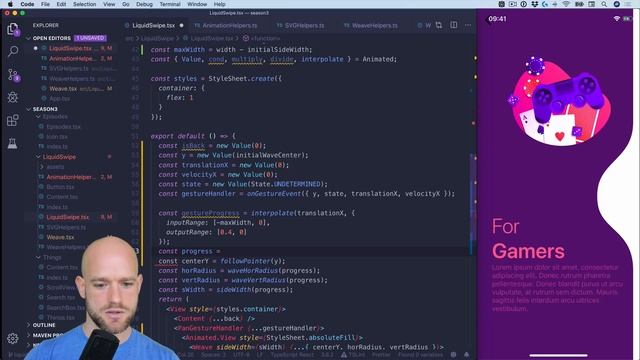The height and width of the screenshot is (360, 640).
Task: Open the Run and Debug view
Action: point(13,97)
